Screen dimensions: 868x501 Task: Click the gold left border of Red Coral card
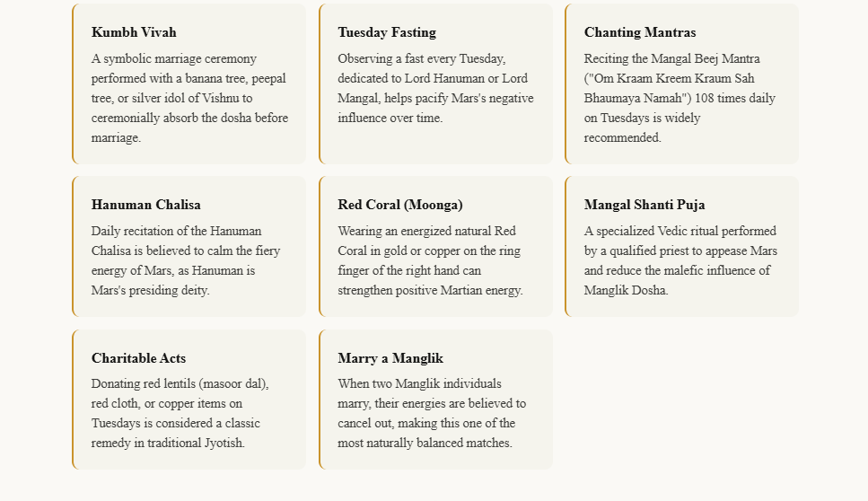[x=320, y=247]
